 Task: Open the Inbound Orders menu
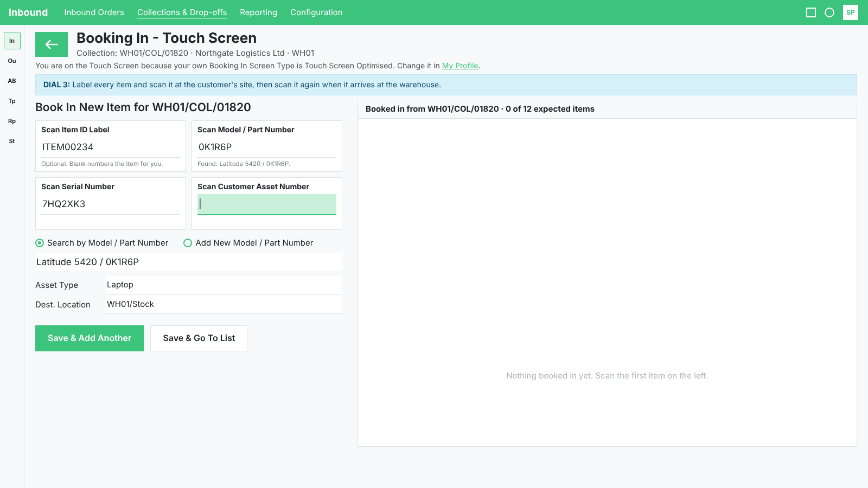pyautogui.click(x=94, y=12)
